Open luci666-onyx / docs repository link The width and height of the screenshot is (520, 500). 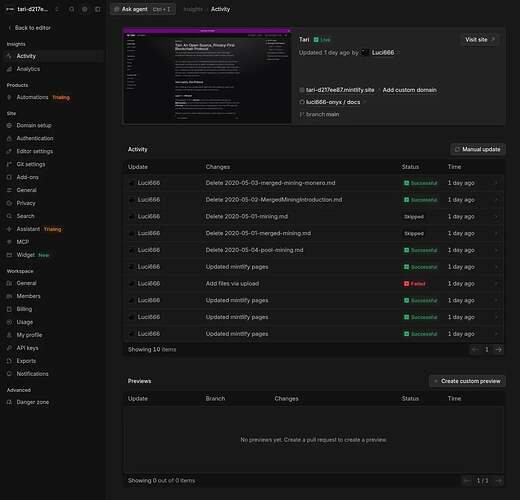(333, 102)
